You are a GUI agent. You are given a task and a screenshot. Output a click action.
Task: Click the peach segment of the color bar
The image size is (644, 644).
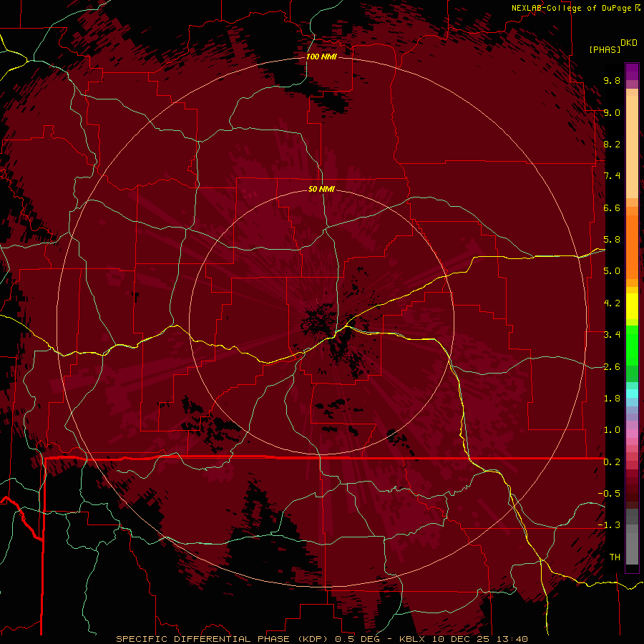point(632,147)
